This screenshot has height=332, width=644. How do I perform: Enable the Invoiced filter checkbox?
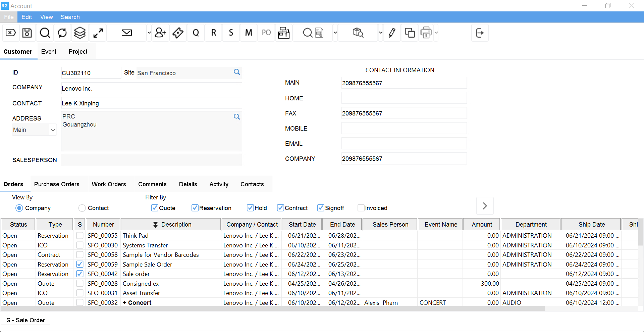pos(361,208)
